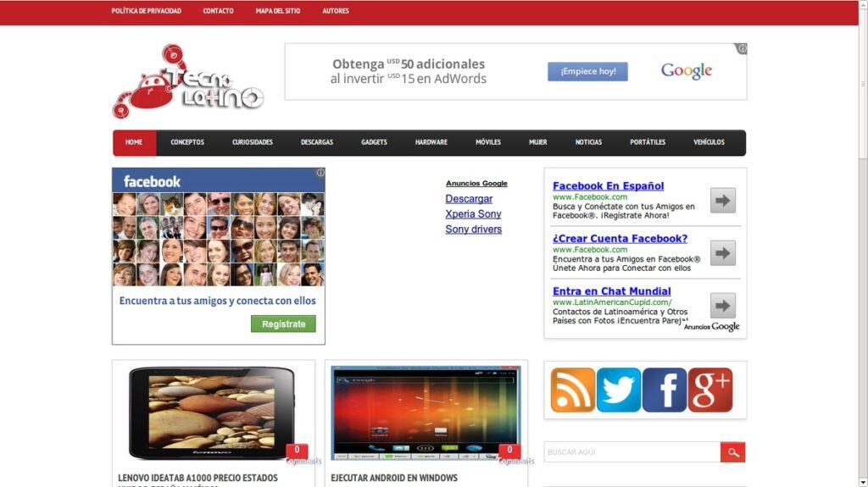Open the Política de Privacidad link

pyautogui.click(x=147, y=11)
